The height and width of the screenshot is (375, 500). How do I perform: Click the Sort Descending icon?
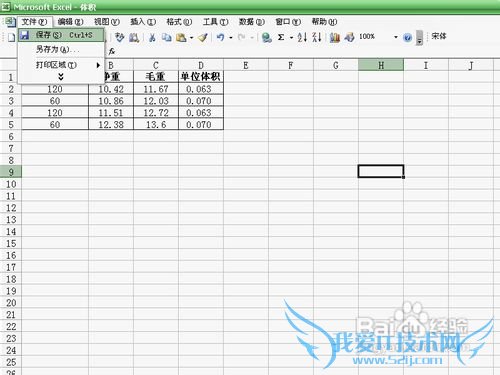click(x=317, y=37)
